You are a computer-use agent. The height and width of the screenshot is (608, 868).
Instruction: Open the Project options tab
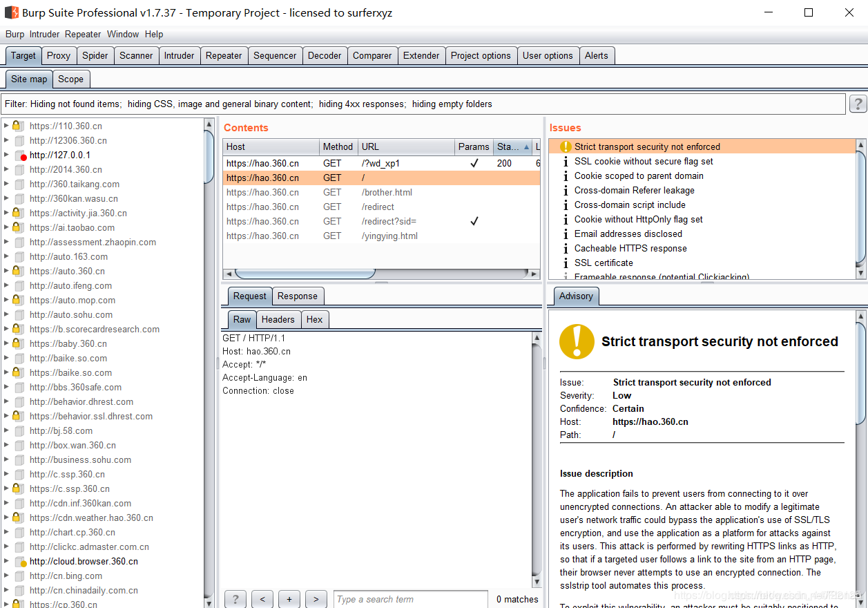(x=481, y=55)
